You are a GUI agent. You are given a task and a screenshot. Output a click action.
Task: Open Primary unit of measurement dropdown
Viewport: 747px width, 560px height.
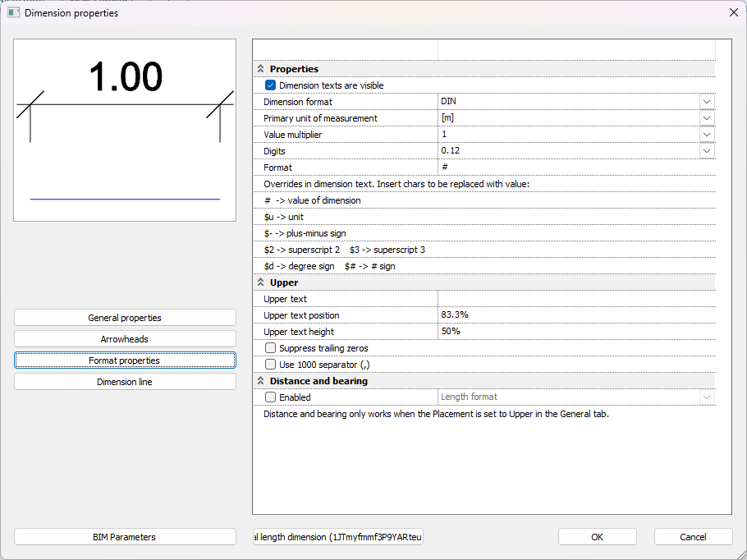(x=706, y=118)
